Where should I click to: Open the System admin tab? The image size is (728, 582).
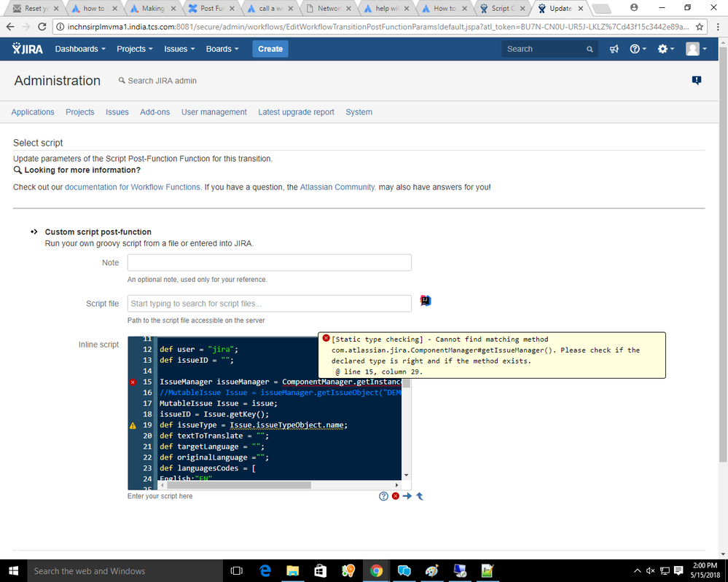(359, 112)
